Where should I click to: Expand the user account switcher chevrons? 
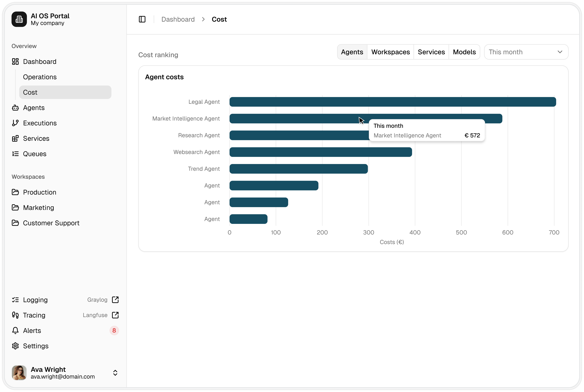(115, 373)
